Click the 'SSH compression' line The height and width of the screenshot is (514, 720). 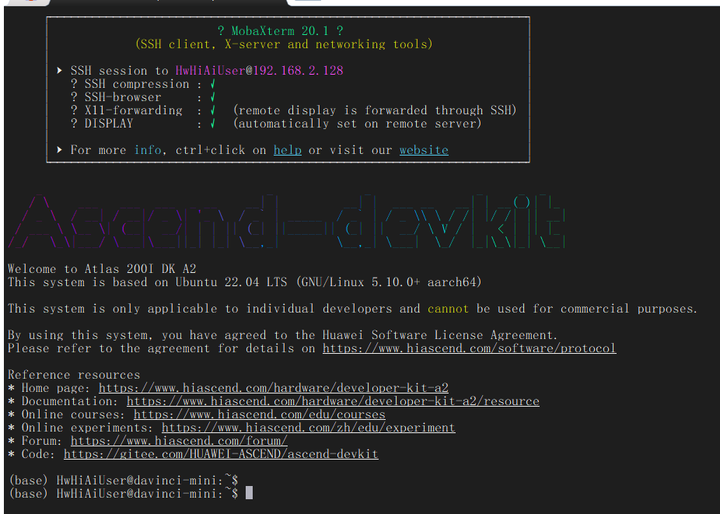pyautogui.click(x=143, y=84)
